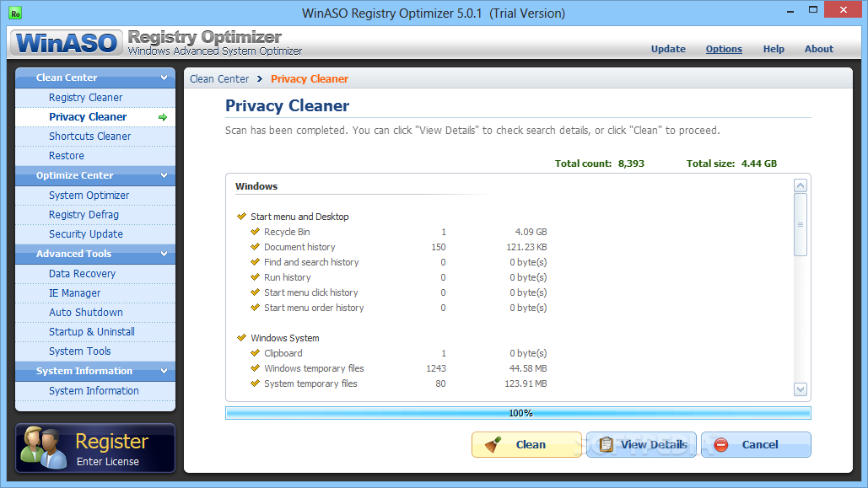Click the Windows section heading

(256, 186)
